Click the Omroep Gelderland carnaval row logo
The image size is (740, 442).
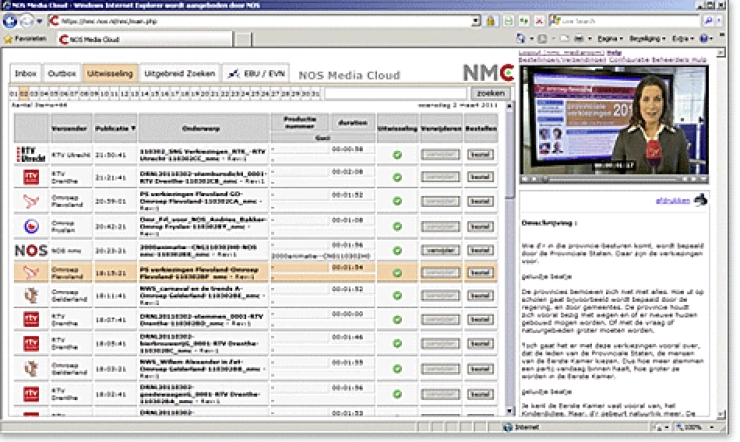(30, 295)
